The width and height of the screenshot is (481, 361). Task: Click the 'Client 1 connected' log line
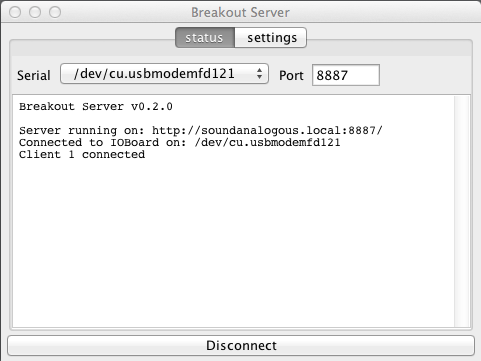pos(82,155)
